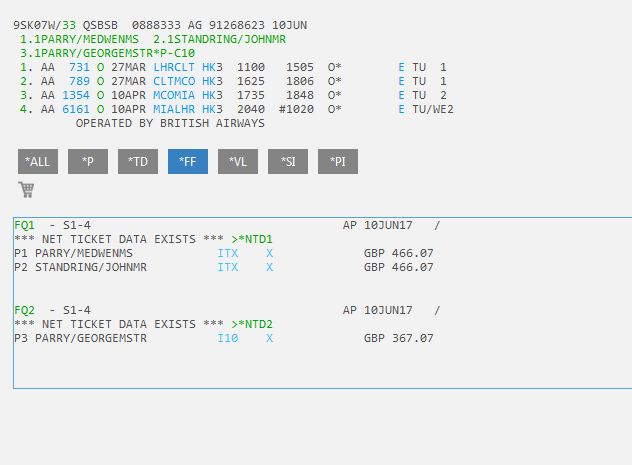
Task: Click the record locator 9SK07W/33
Action: (44, 25)
